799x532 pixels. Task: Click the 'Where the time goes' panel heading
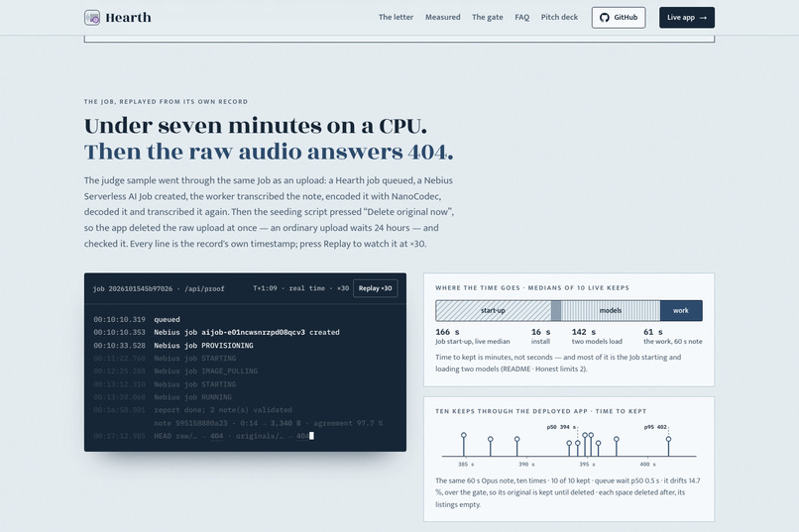click(532, 287)
